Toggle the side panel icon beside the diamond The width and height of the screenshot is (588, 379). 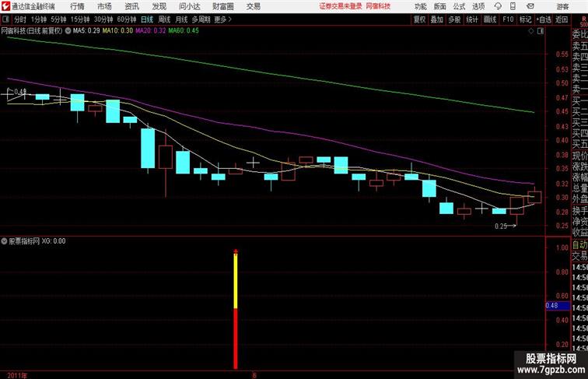(x=541, y=31)
